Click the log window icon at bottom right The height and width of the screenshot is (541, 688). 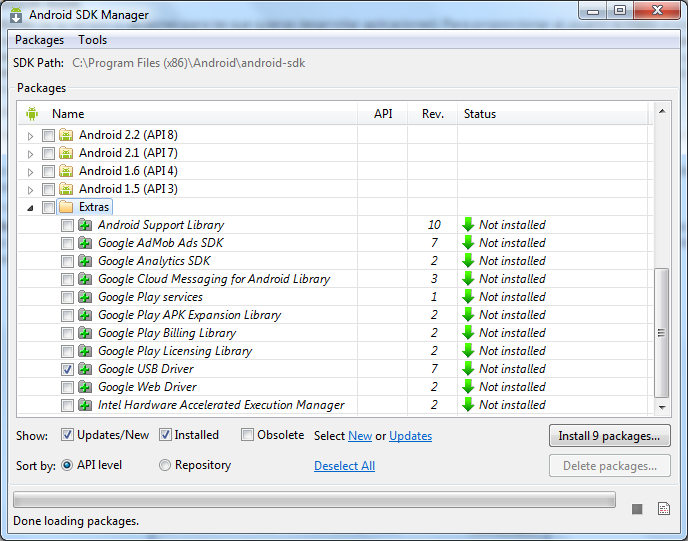(663, 509)
